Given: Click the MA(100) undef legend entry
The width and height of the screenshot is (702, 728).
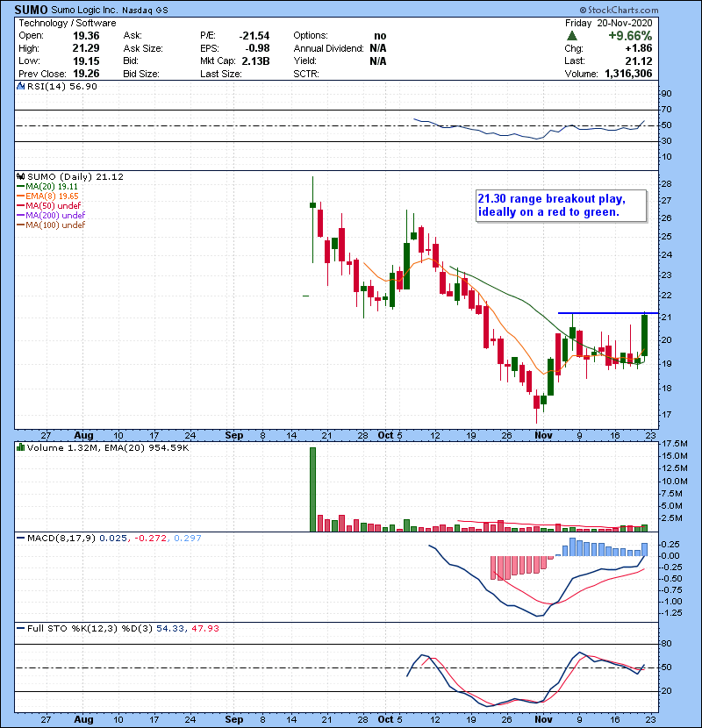Looking at the screenshot, I should click(x=51, y=225).
